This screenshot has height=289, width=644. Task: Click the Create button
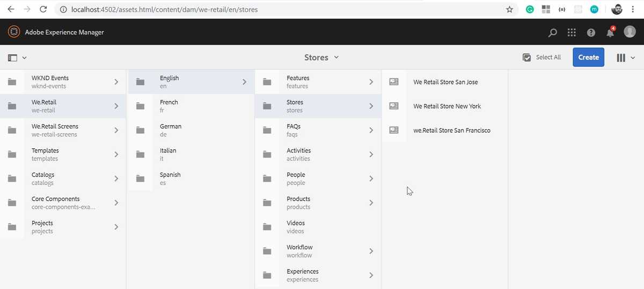click(588, 57)
